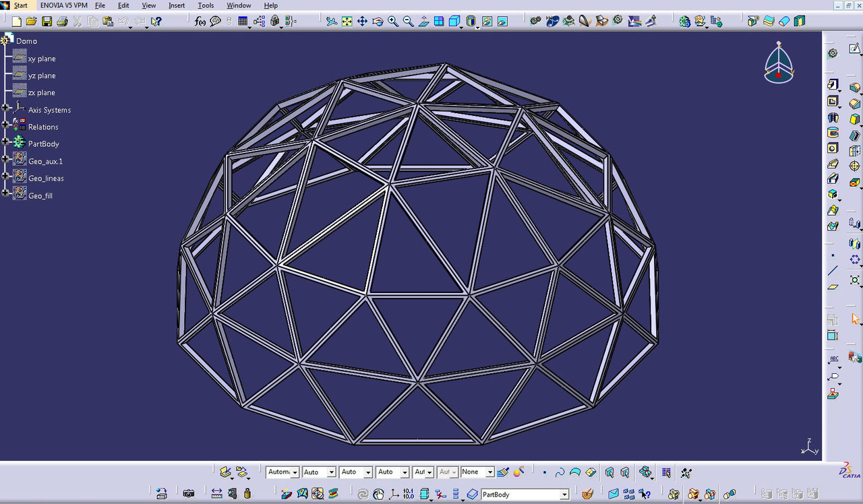The image size is (863, 504).
Task: Click the Zoom In magnifier
Action: coord(393,22)
